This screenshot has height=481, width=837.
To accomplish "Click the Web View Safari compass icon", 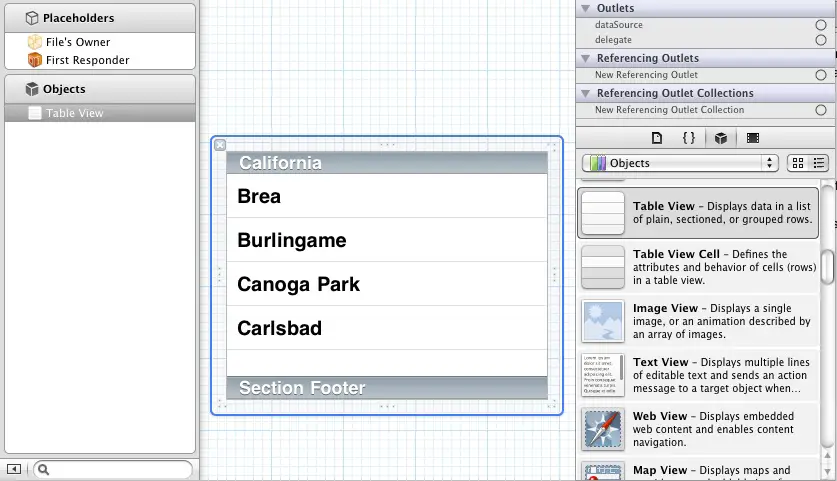I will click(603, 429).
